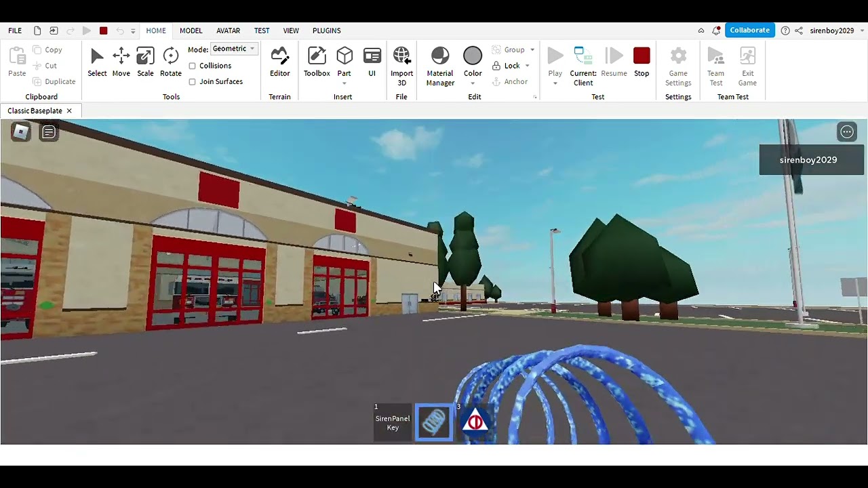Open the Terrain Editor
The height and width of the screenshot is (488, 868).
tap(279, 62)
